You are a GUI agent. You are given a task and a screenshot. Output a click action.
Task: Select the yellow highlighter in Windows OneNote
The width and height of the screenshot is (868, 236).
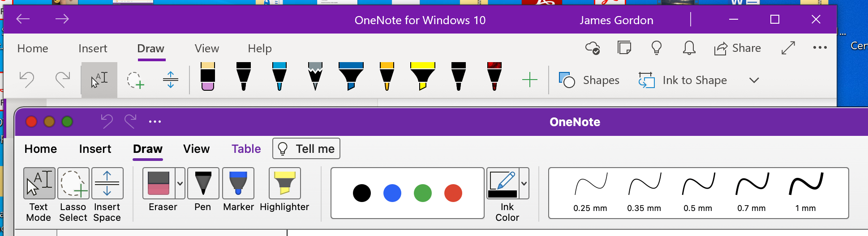click(422, 76)
